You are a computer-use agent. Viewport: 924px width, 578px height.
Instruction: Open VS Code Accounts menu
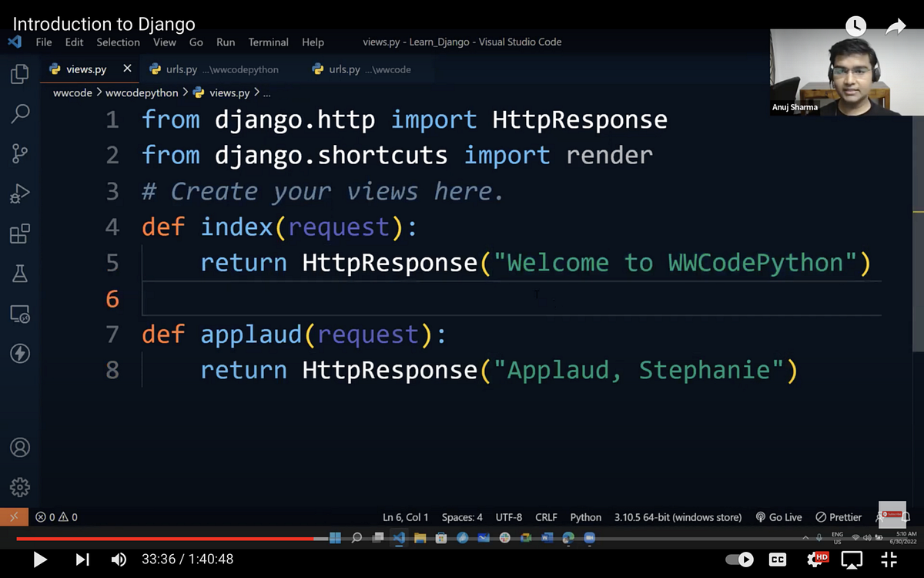point(21,447)
